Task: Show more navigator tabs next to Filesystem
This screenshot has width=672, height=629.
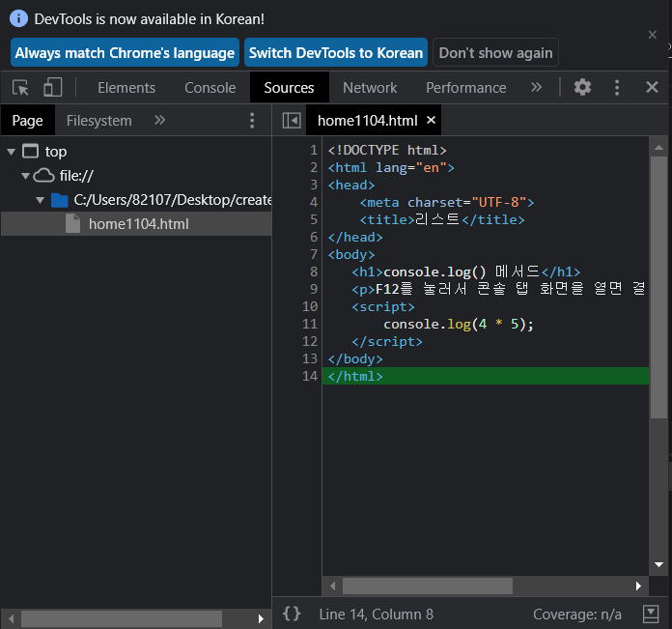Action: tap(160, 120)
